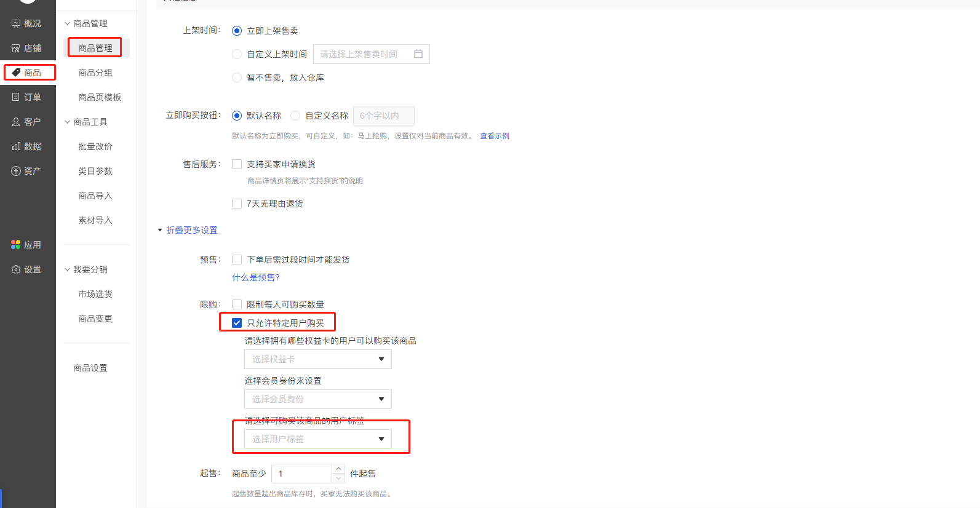Click the 6个字以内 custom name field
The image size is (980, 508).
pos(384,116)
